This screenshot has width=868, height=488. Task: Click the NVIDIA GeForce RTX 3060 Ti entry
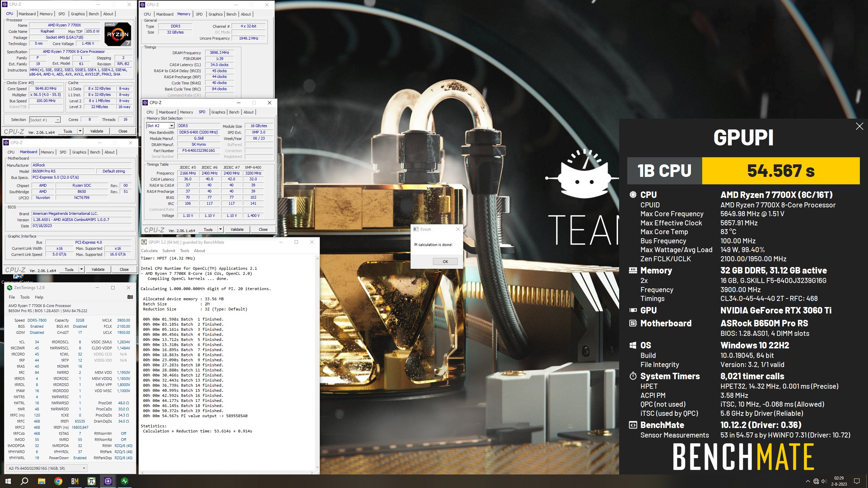(x=776, y=310)
